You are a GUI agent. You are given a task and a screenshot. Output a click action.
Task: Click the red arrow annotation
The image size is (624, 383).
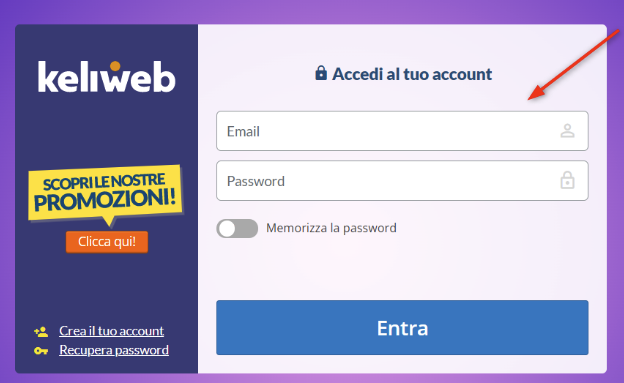point(573,65)
